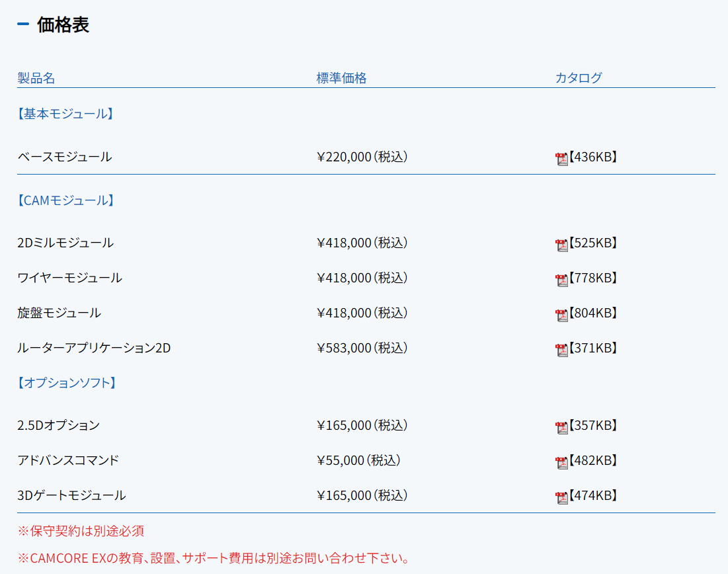Viewport: 728px width, 574px height.
Task: Open the 旋盤モジュール PDF catalog icon
Action: click(561, 315)
